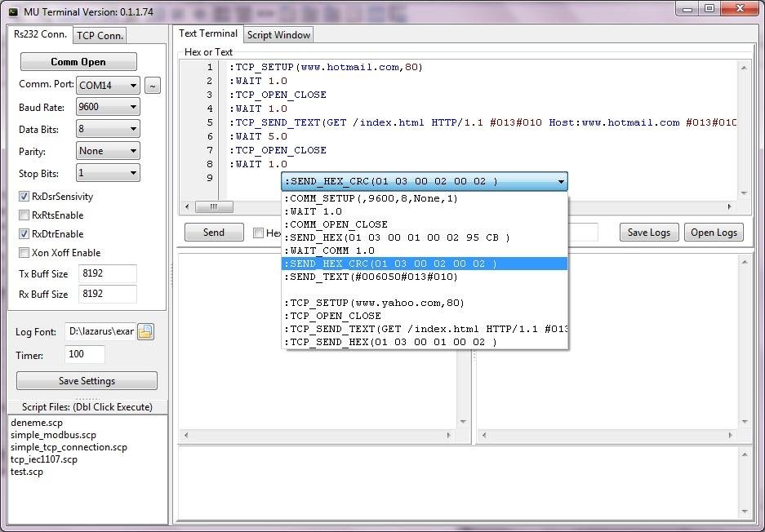The width and height of the screenshot is (765, 532).
Task: Switch to the Script Window tab
Action: [278, 35]
